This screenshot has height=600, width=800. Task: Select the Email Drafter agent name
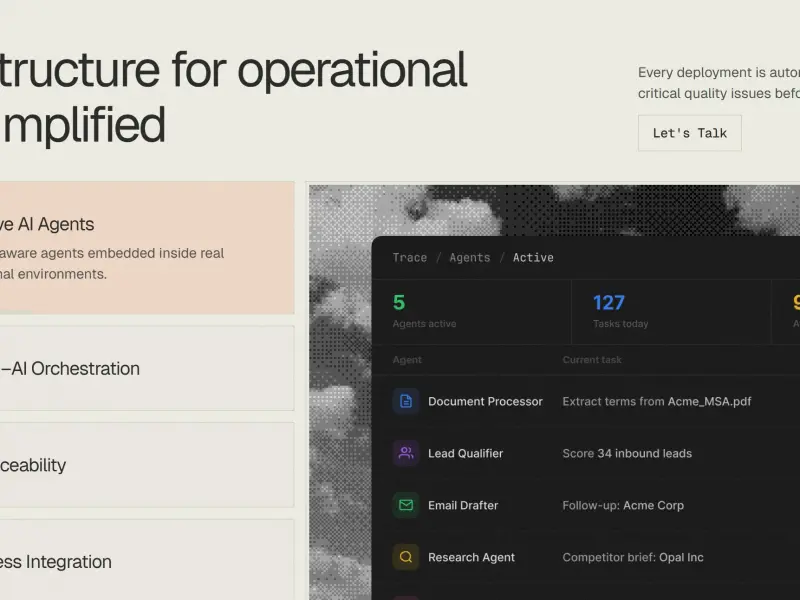point(463,506)
